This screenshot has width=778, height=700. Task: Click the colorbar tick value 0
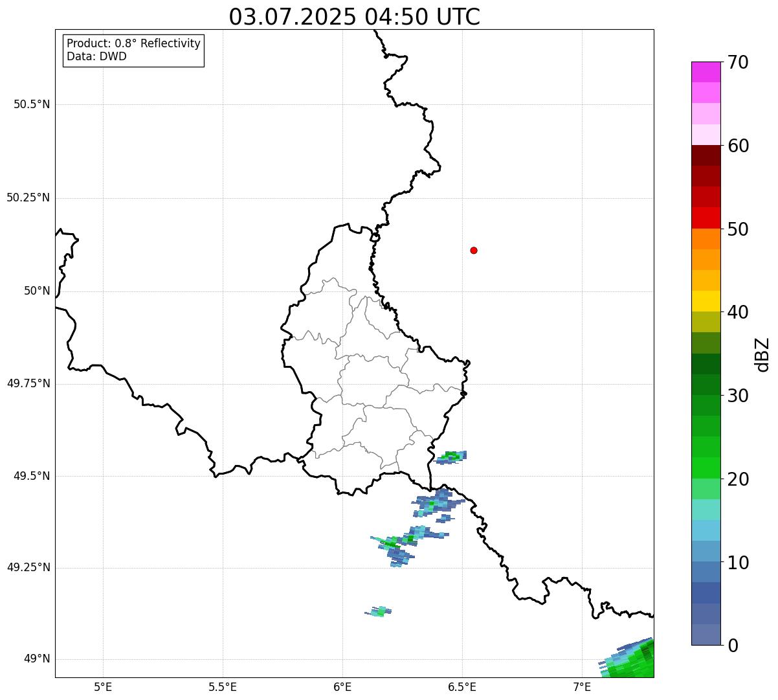pos(733,646)
